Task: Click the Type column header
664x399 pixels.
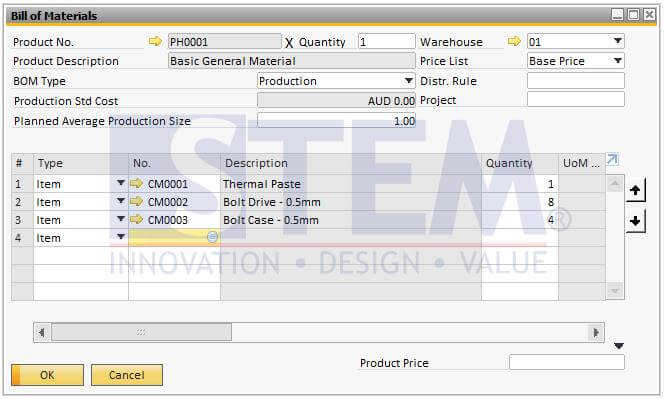Action: tap(81, 163)
